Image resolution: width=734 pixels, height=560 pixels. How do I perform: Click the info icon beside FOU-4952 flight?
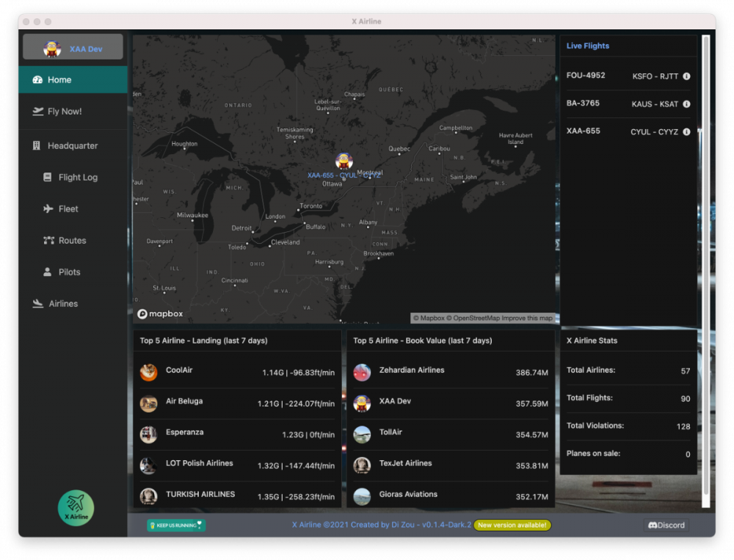pyautogui.click(x=686, y=76)
